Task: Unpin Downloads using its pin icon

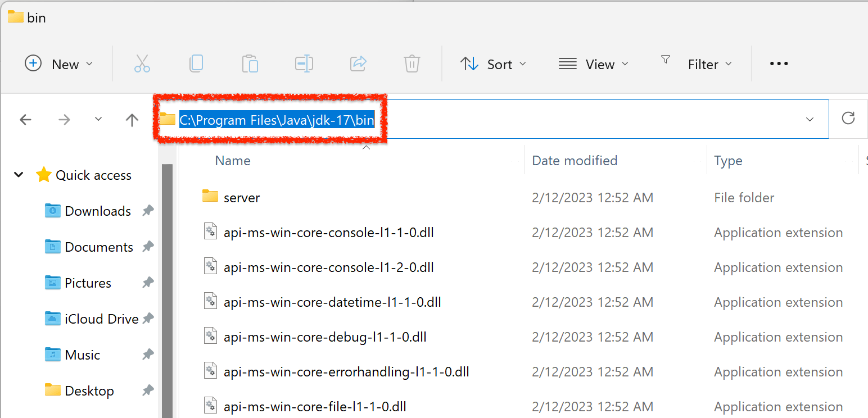Action: [x=148, y=211]
